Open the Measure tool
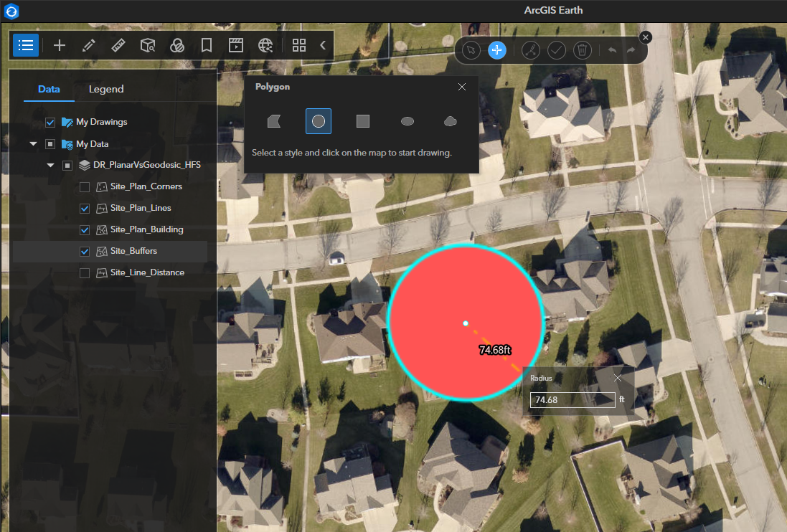Image resolution: width=787 pixels, height=532 pixels. [118, 44]
